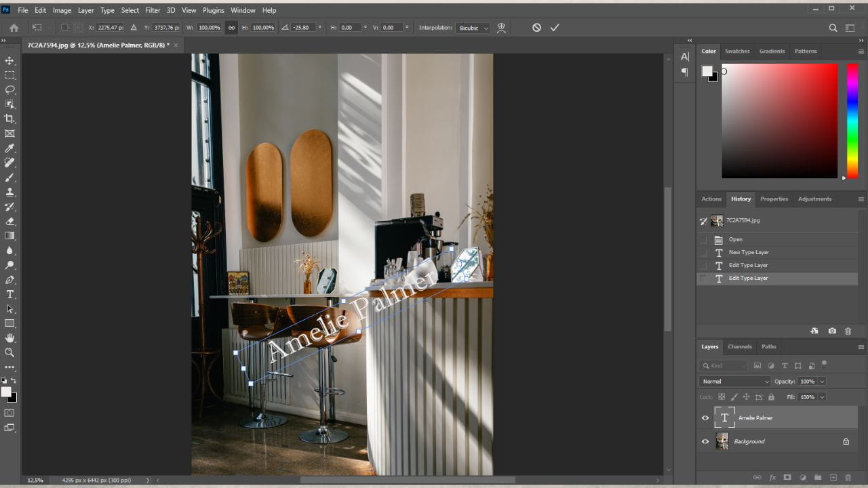This screenshot has width=868, height=488.
Task: Select the Brush tool
Action: pos(10,178)
